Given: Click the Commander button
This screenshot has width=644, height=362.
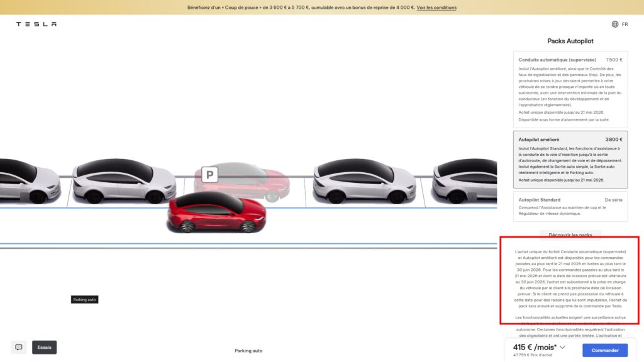Looking at the screenshot, I should pyautogui.click(x=604, y=350).
